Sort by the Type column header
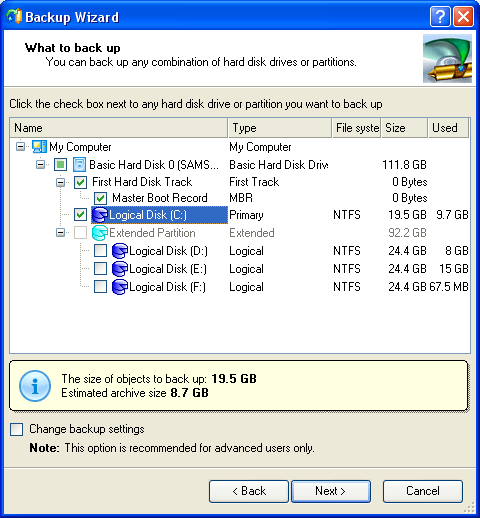Screen dimensions: 480x518 (x=280, y=128)
